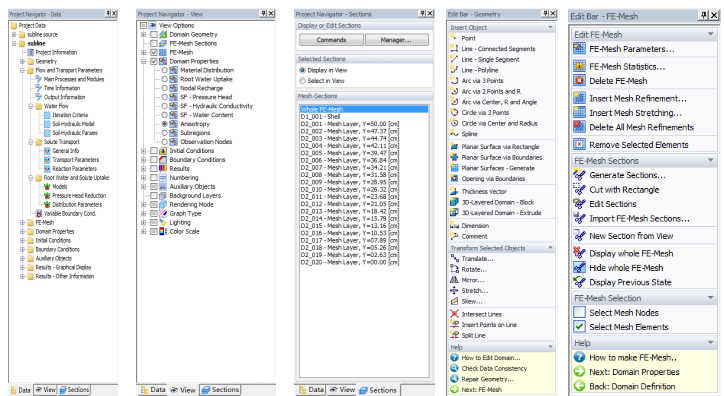
Task: Choose Select in View radio button
Action: click(302, 81)
